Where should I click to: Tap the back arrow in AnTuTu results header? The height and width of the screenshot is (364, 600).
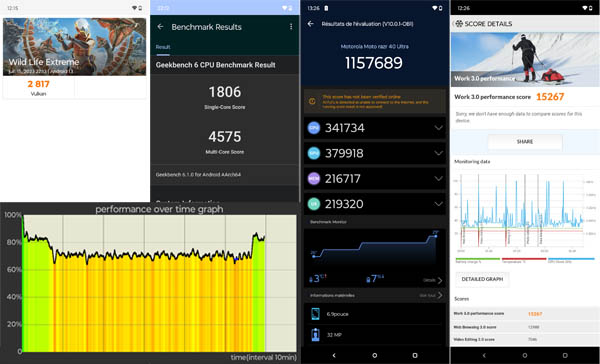311,24
